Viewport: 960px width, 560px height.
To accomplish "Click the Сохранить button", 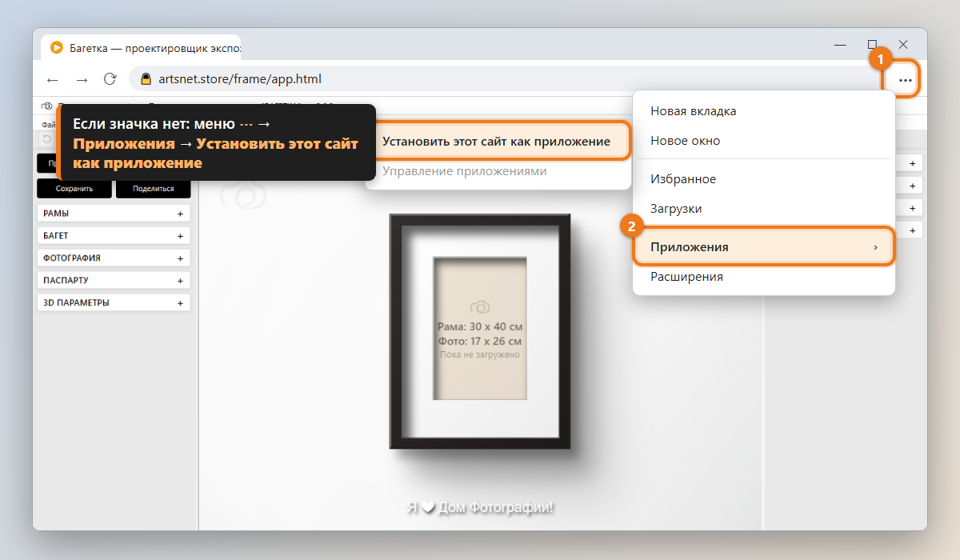I will click(x=74, y=189).
